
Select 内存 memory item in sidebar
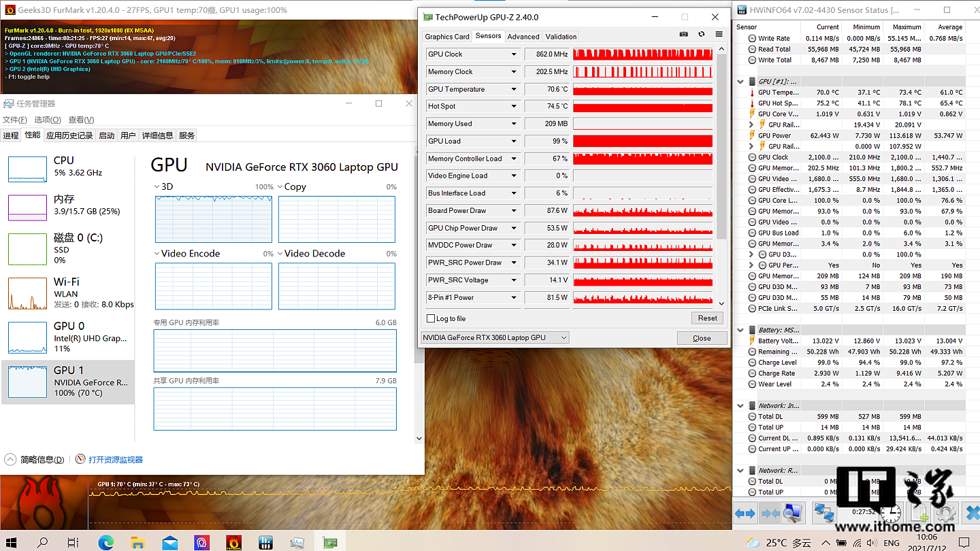68,207
